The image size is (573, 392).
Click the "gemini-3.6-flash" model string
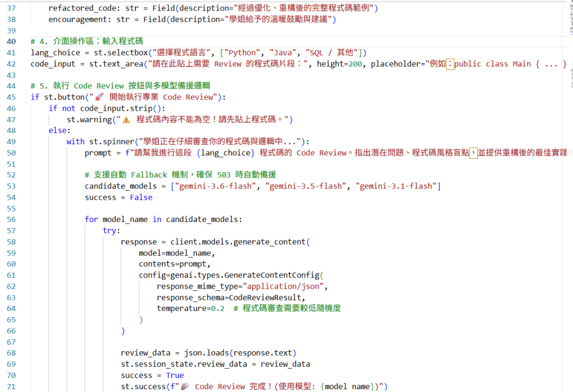tap(215, 186)
